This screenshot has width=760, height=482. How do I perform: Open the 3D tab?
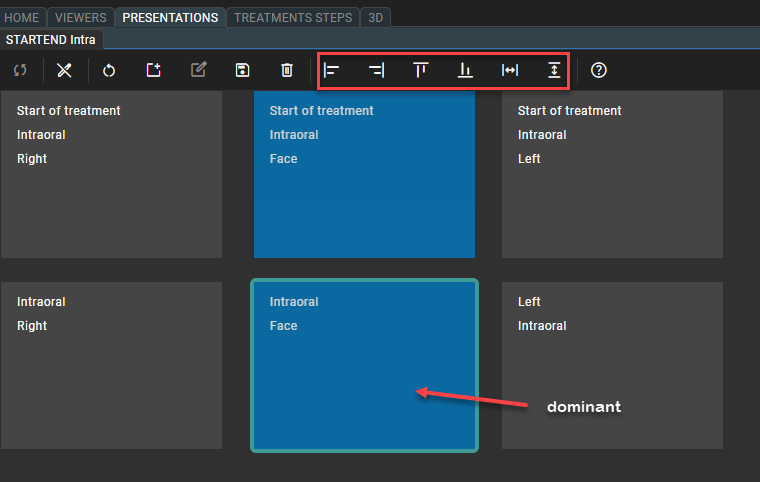[376, 17]
